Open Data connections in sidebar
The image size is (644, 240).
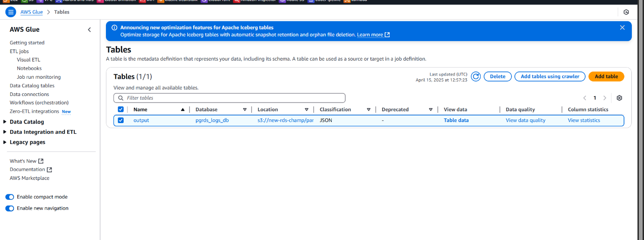tap(29, 94)
